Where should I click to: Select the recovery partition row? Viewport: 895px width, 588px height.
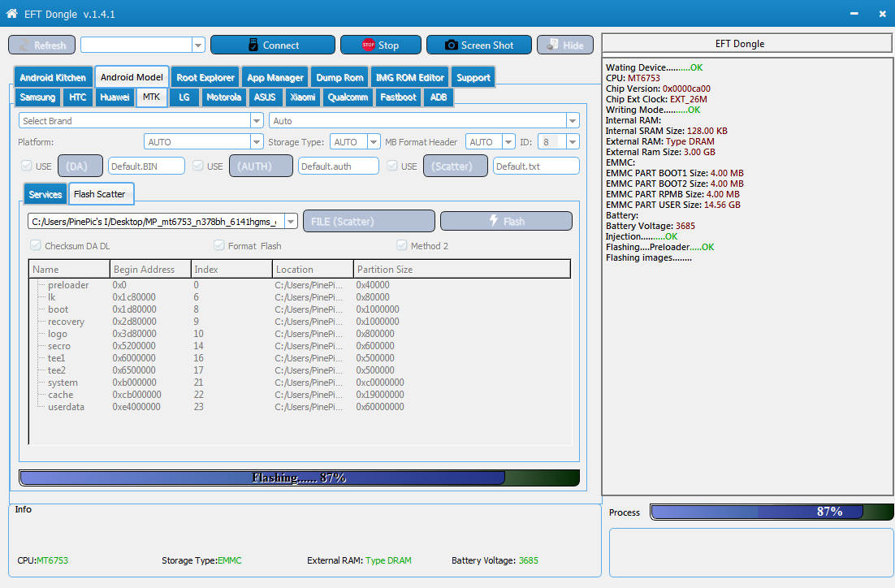point(300,322)
